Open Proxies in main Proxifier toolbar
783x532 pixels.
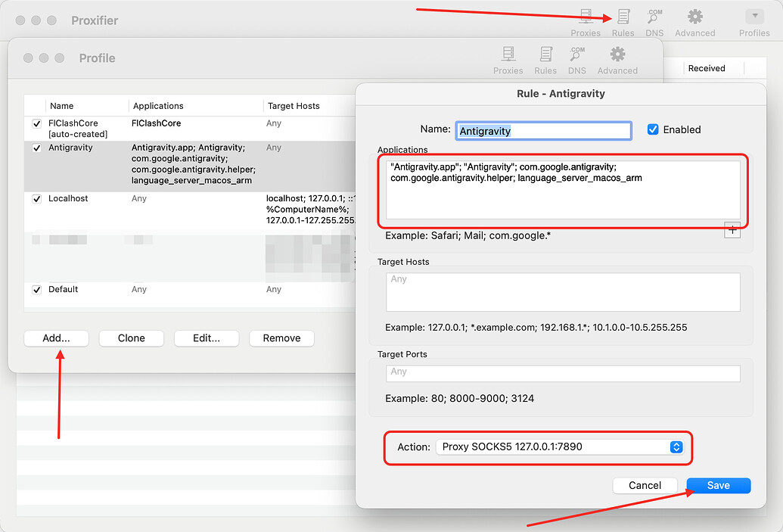(x=586, y=23)
